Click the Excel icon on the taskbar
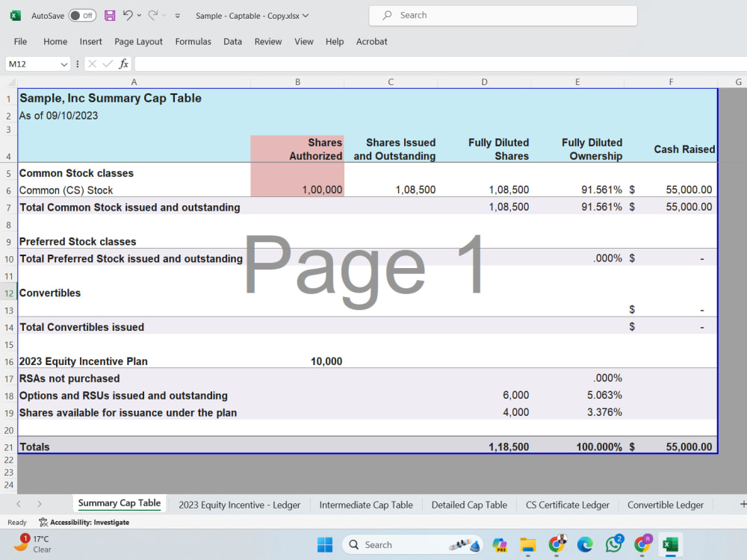Image resolution: width=747 pixels, height=560 pixels. (x=670, y=544)
